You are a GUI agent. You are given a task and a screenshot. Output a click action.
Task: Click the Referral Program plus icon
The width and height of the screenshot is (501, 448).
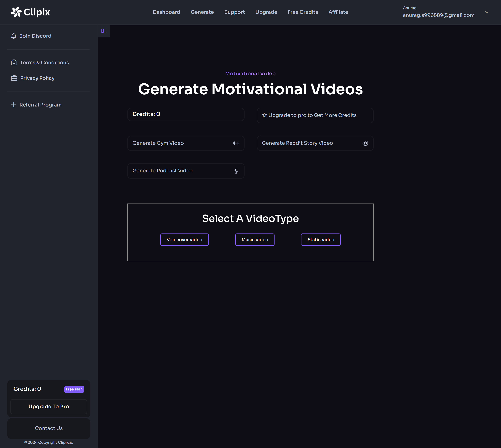pos(14,105)
